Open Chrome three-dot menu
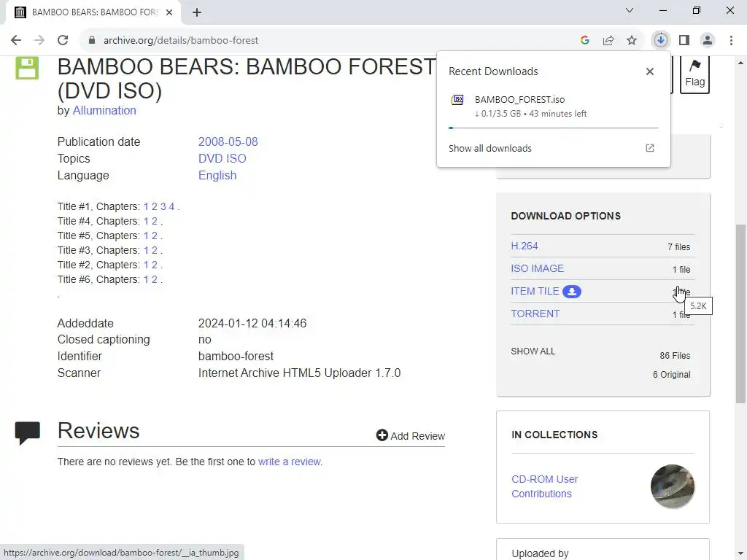 click(731, 41)
